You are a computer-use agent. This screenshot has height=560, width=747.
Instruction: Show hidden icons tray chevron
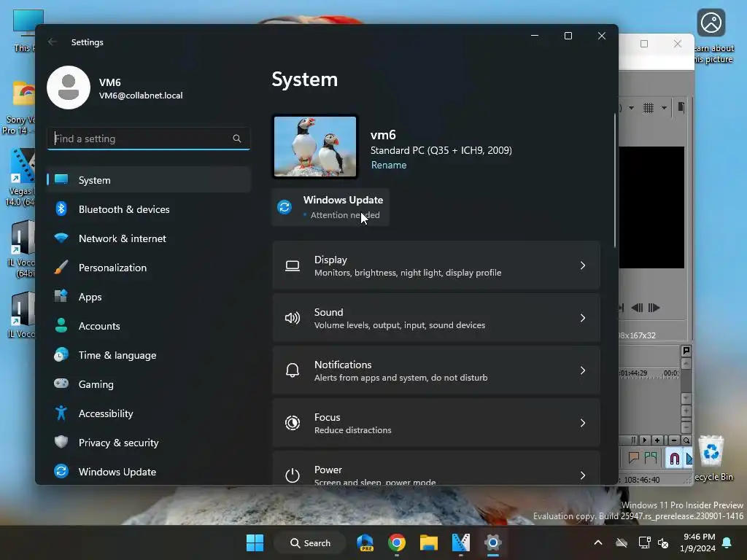point(598,542)
